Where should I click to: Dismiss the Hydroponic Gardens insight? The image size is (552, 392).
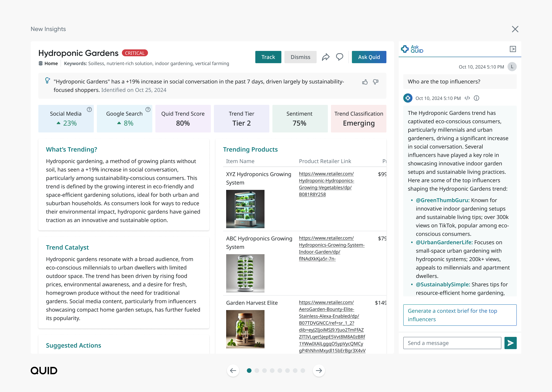pyautogui.click(x=300, y=57)
